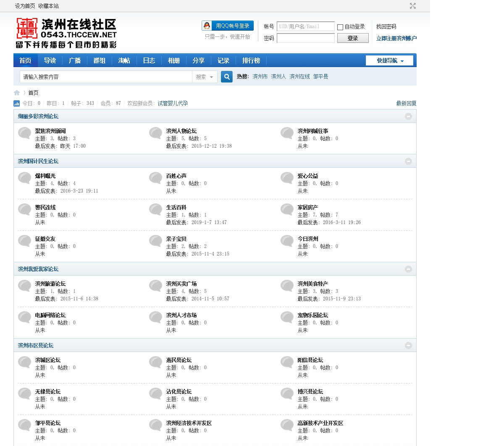
Task: Click the blue magnifier search icon
Action: (x=227, y=77)
